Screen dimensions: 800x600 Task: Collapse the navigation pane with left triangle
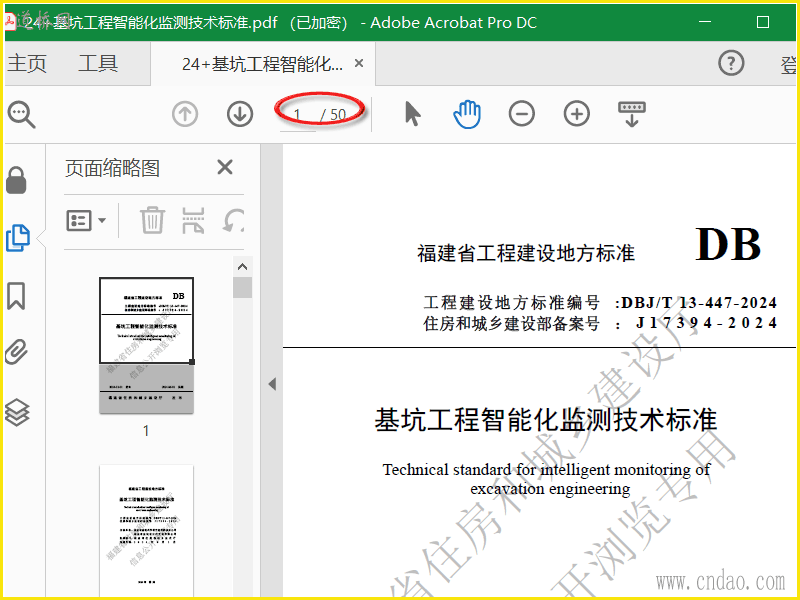click(x=272, y=384)
